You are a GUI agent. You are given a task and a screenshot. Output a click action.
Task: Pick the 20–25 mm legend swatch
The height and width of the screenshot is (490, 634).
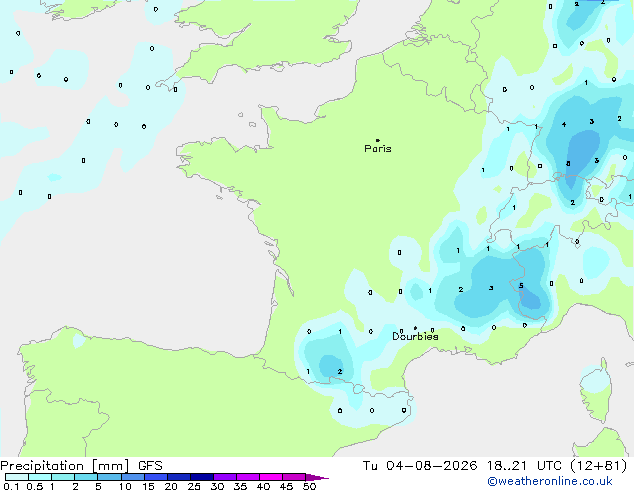point(178,477)
